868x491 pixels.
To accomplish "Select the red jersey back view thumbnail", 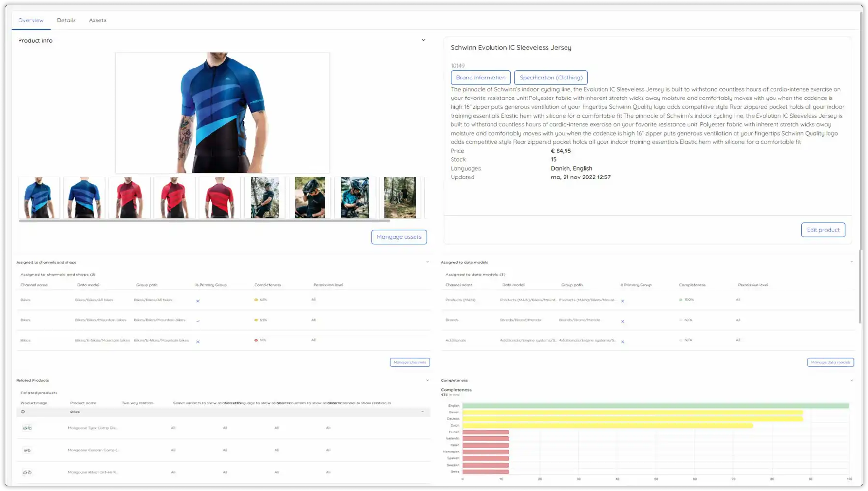I will coord(220,197).
